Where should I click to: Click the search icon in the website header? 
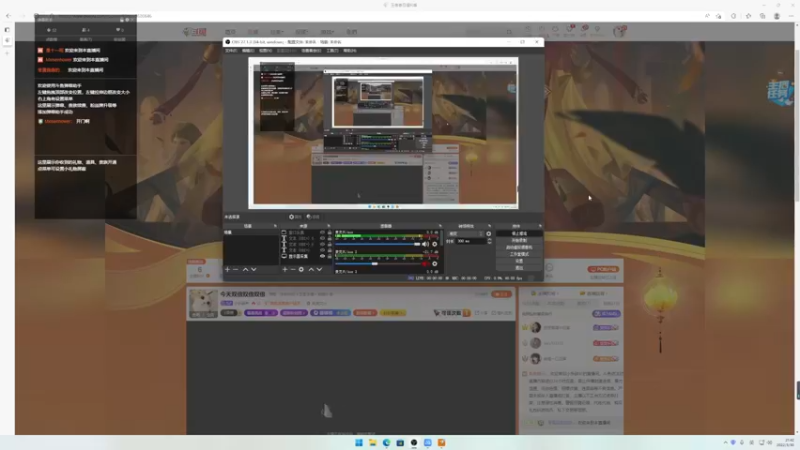coord(509,32)
